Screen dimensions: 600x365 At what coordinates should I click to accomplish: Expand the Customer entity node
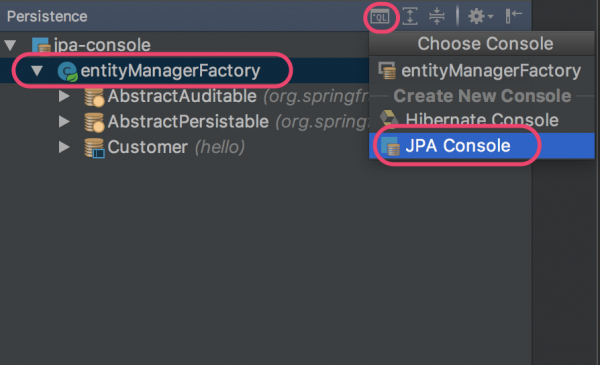coord(64,147)
